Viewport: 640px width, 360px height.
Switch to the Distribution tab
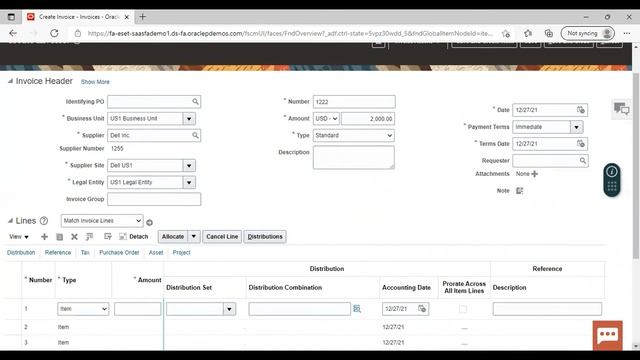pyautogui.click(x=21, y=253)
